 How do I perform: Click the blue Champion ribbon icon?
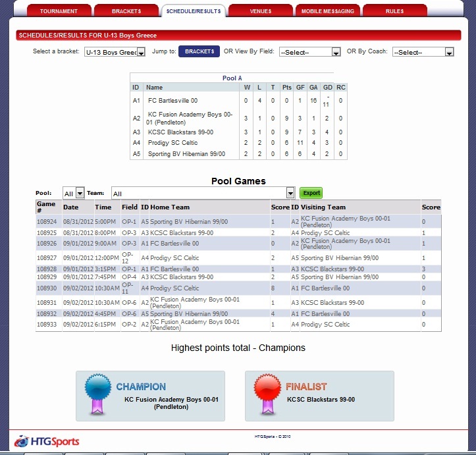coord(96,395)
